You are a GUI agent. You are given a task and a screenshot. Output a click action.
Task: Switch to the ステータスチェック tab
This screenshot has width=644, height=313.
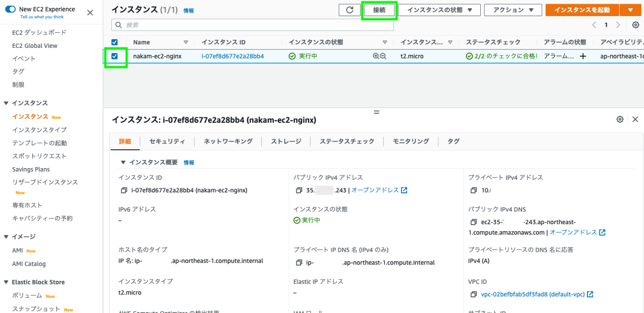[x=347, y=141]
